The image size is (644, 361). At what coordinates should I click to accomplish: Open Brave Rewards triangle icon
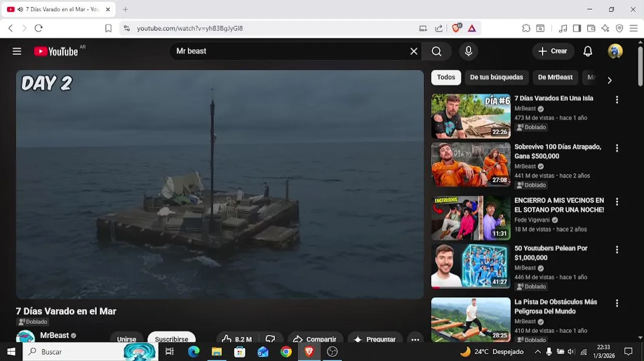[x=472, y=29]
